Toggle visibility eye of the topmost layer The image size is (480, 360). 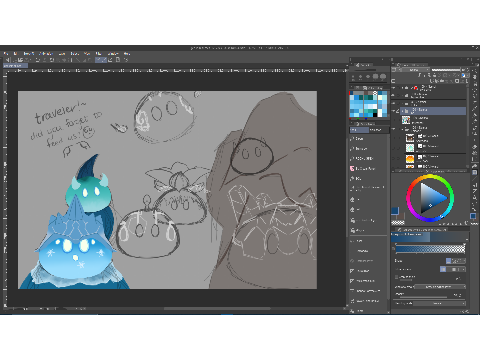(393, 88)
